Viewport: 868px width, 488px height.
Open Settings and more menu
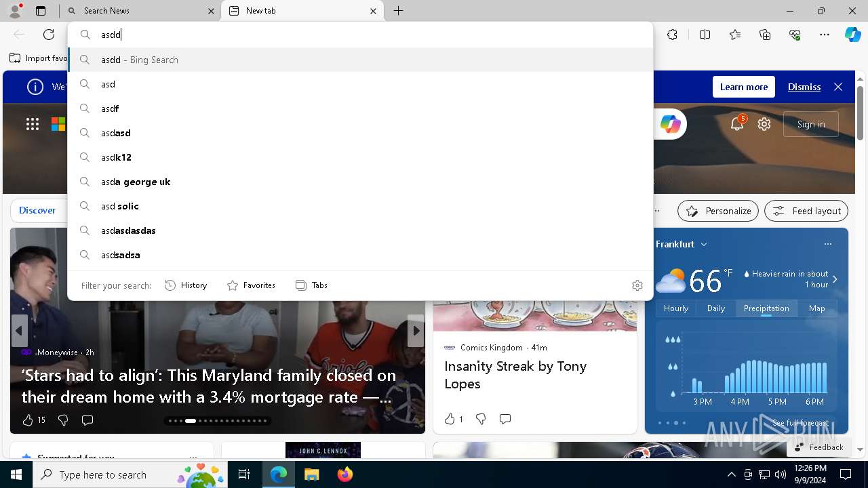(x=825, y=35)
